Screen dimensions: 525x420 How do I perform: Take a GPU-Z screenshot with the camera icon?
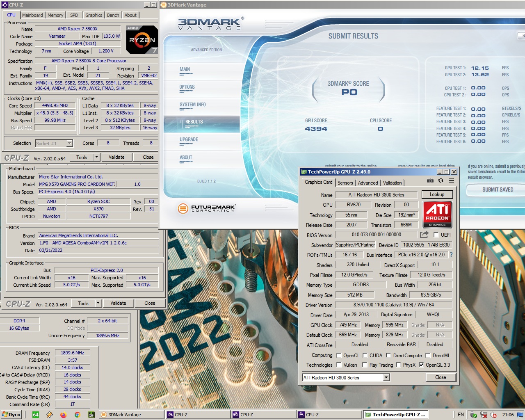click(430, 180)
